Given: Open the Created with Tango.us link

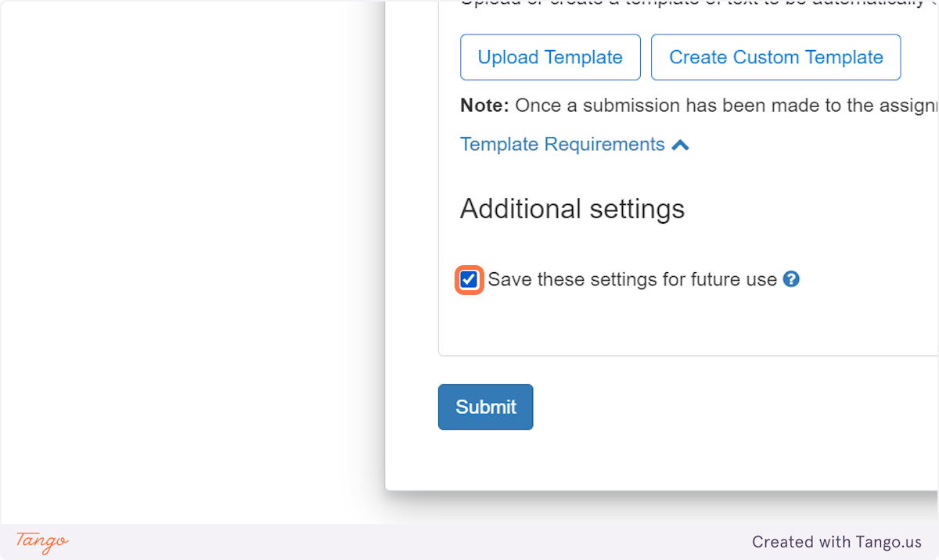Looking at the screenshot, I should tap(836, 541).
